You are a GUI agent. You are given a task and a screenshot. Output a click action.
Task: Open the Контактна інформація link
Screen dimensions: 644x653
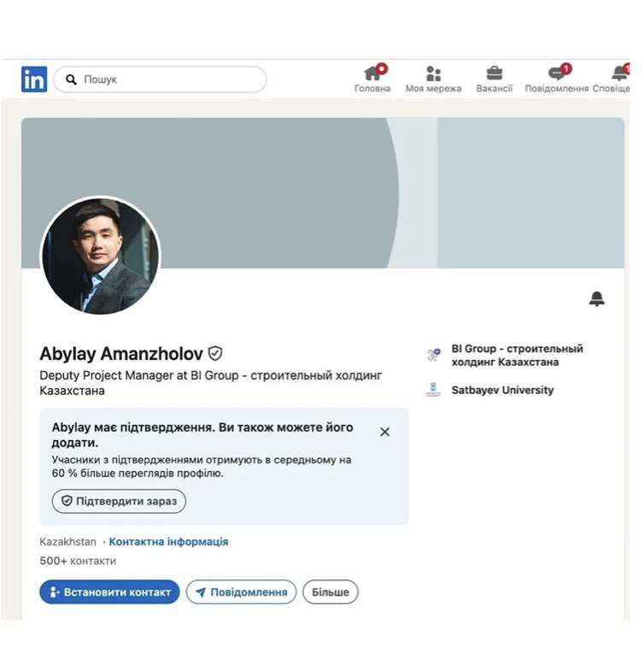point(168,542)
